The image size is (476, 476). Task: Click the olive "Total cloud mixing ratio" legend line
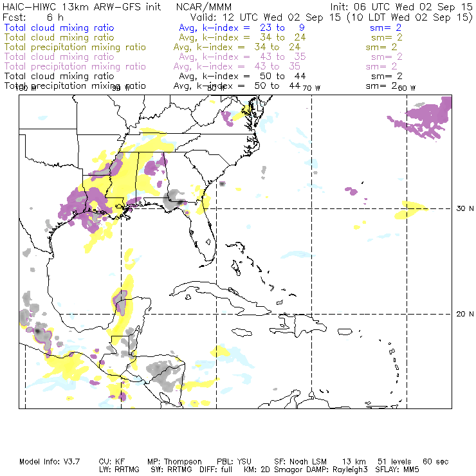pyautogui.click(x=59, y=37)
